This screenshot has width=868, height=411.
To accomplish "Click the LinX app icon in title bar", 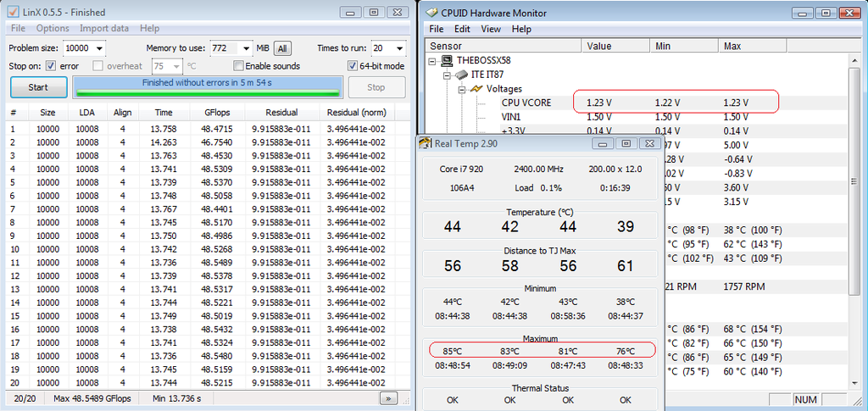I will (14, 12).
